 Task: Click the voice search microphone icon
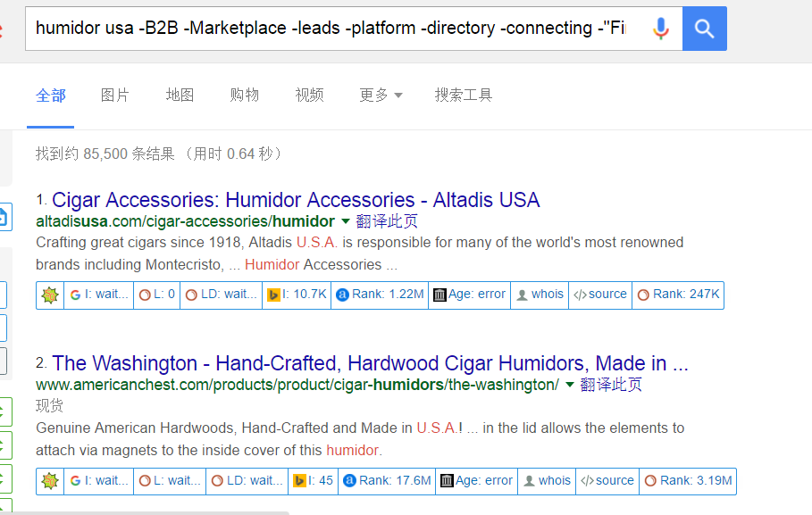[660, 29]
